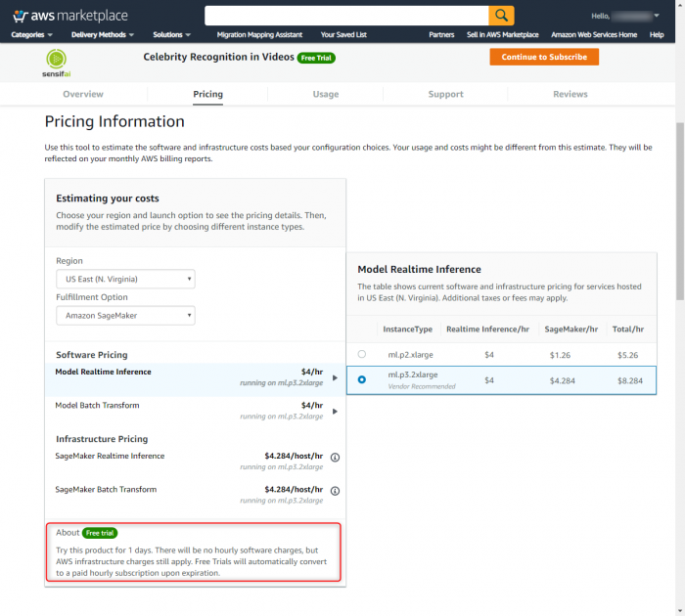Screen dimensions: 685x616
Task: Switch to the Usage tab
Action: pos(326,94)
